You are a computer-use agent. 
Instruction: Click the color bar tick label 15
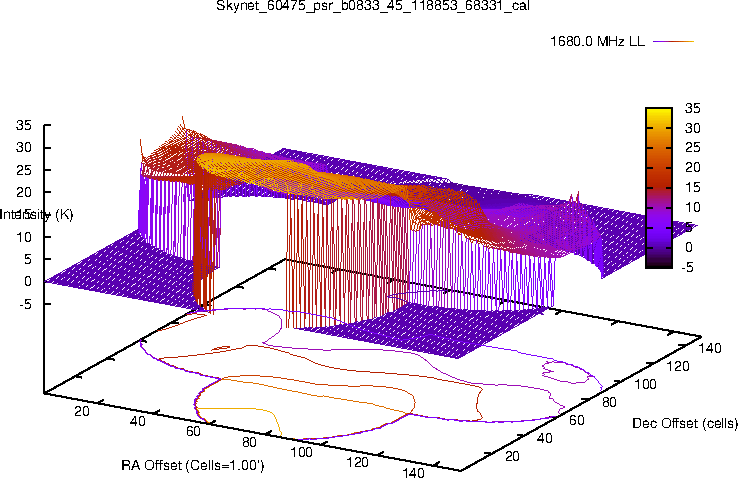pyautogui.click(x=692, y=187)
